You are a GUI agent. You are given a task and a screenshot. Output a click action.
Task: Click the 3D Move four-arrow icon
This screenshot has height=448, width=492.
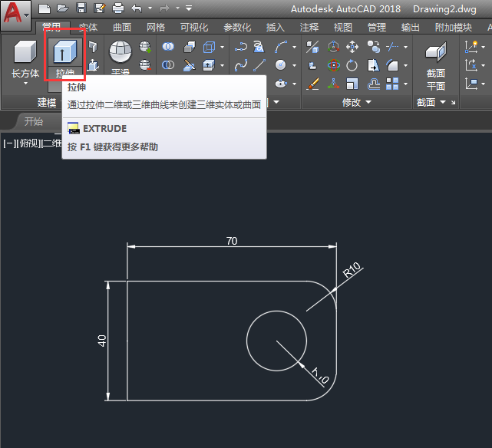pos(352,47)
